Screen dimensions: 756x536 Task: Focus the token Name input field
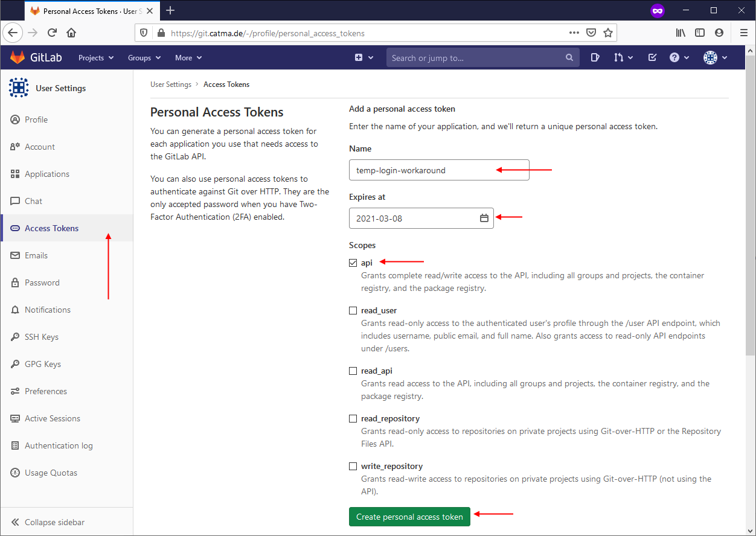click(x=439, y=170)
